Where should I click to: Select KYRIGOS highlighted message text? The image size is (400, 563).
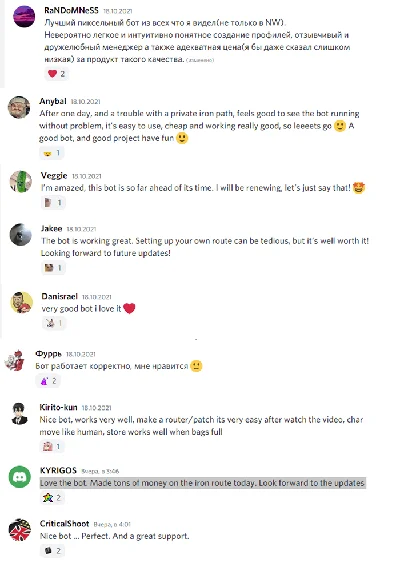pos(203,483)
